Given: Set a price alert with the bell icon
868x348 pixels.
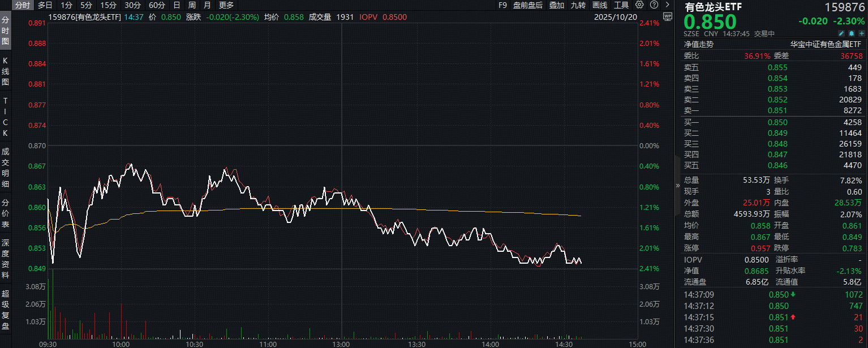Looking at the screenshot, I should (x=852, y=33).
